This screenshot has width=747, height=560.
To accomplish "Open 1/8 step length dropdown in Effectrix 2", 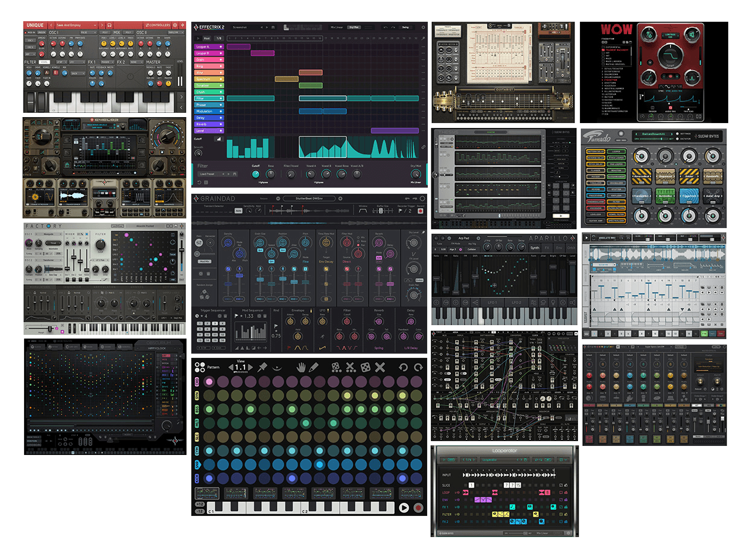I will pos(219,39).
